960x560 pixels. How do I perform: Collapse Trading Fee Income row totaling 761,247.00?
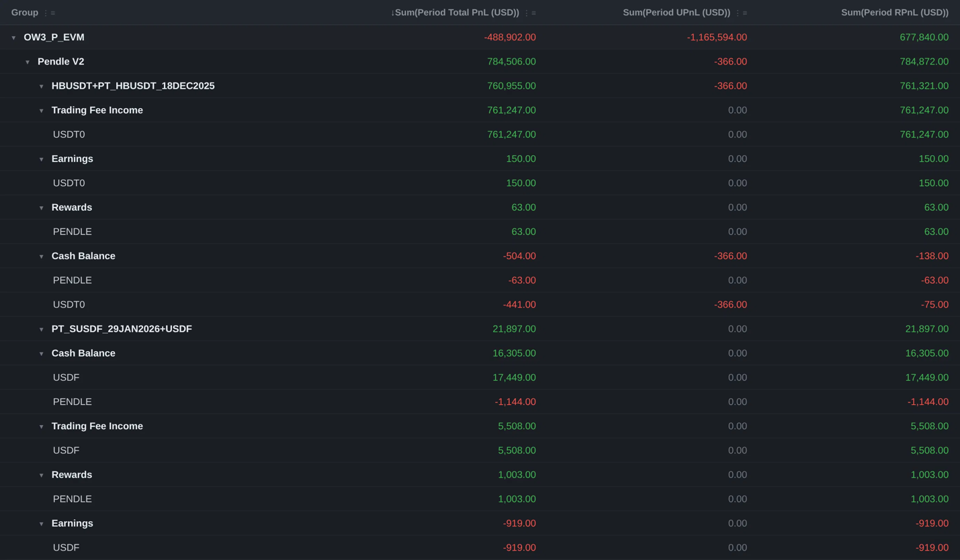(41, 111)
